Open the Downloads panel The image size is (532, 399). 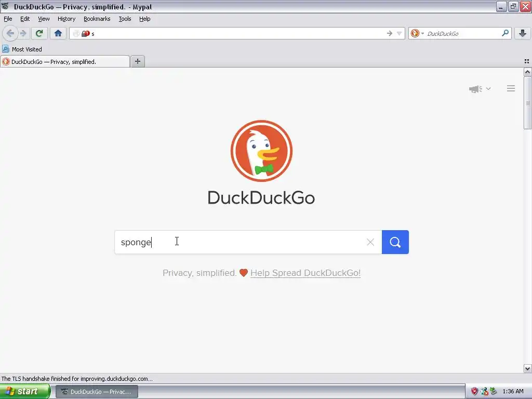[523, 33]
